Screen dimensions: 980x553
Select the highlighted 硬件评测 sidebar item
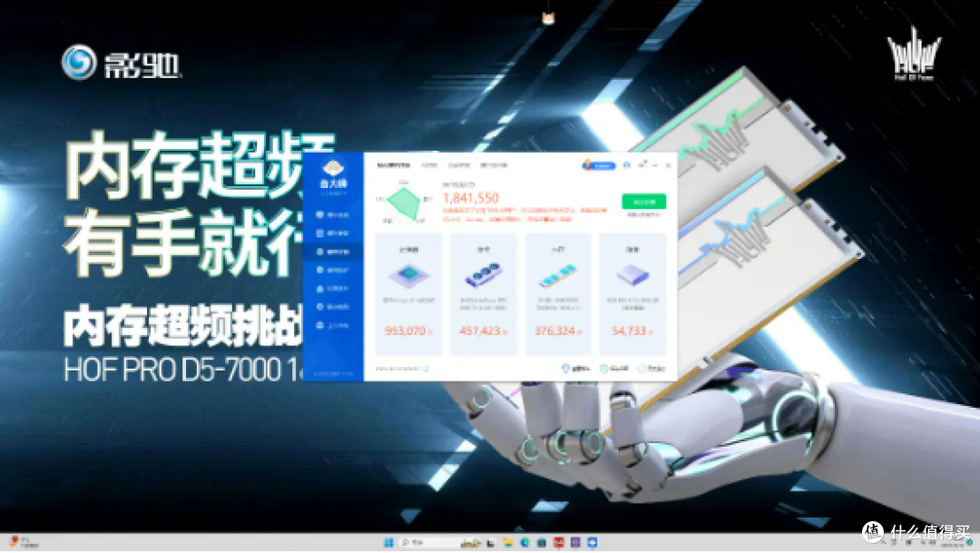pos(332,252)
